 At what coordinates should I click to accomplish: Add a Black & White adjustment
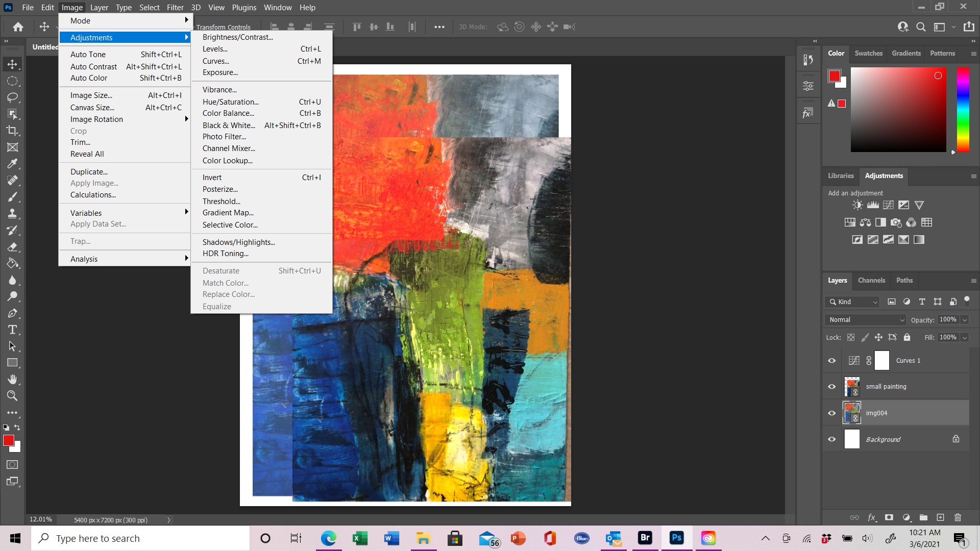point(880,222)
